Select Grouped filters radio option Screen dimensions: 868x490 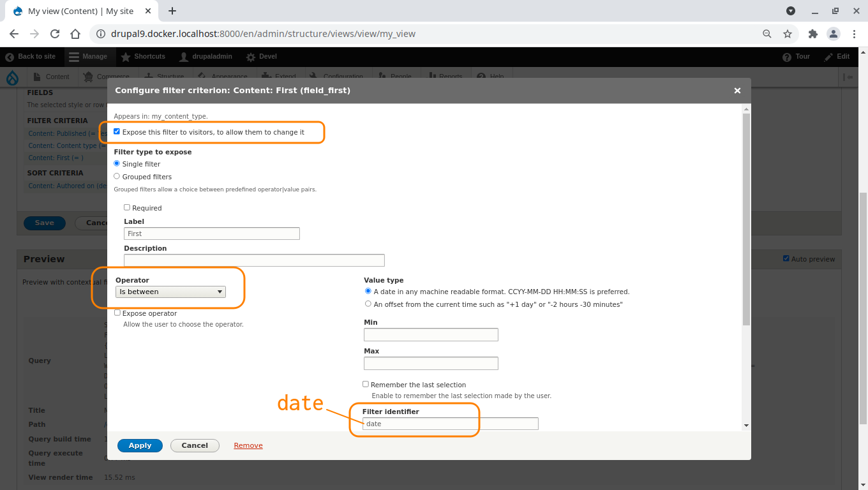point(117,176)
